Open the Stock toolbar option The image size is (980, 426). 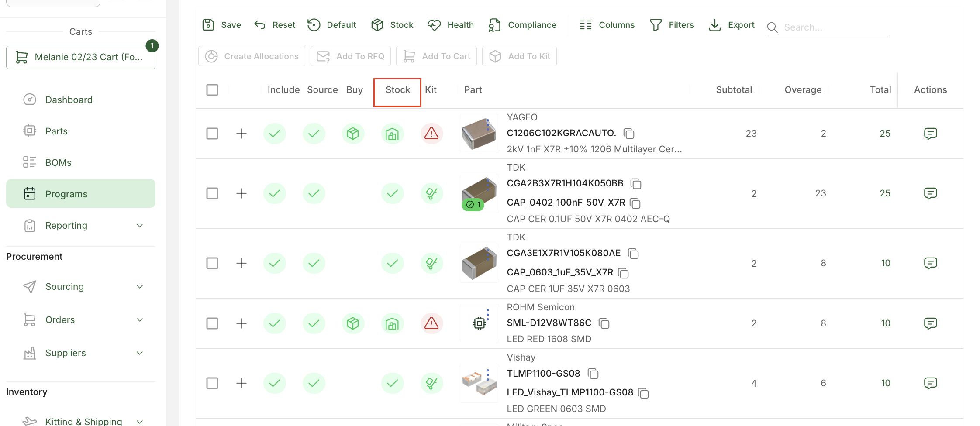392,25
